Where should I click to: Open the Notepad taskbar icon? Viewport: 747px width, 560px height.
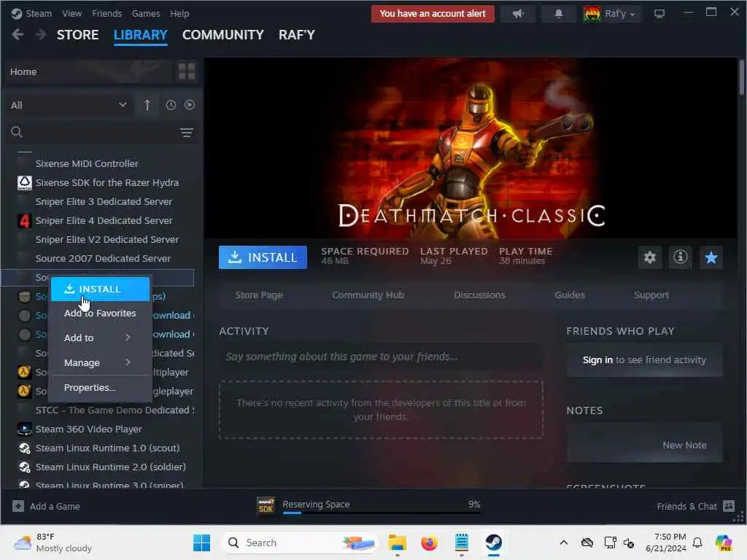click(461, 542)
